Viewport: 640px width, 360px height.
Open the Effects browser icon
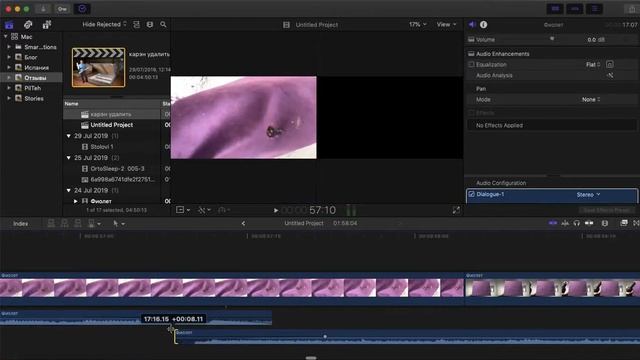(624, 223)
